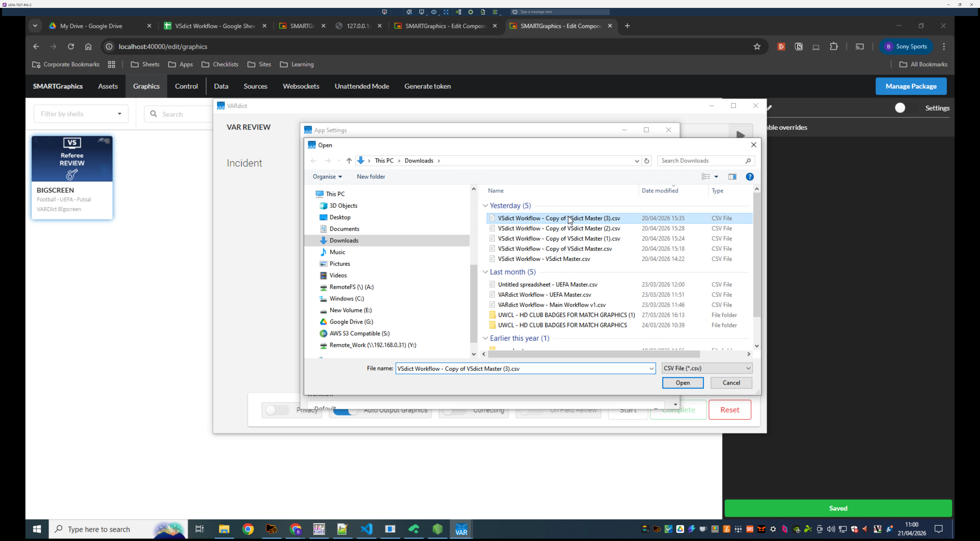Show the preview pane
The image size is (980, 541).
coord(732,176)
